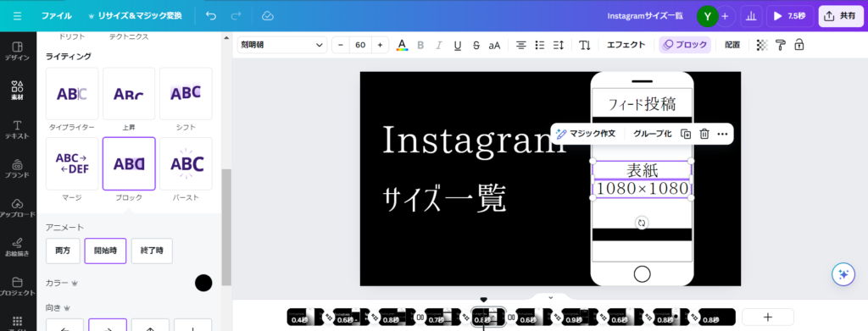
Task: Delete selection with the trash icon
Action: [x=704, y=134]
